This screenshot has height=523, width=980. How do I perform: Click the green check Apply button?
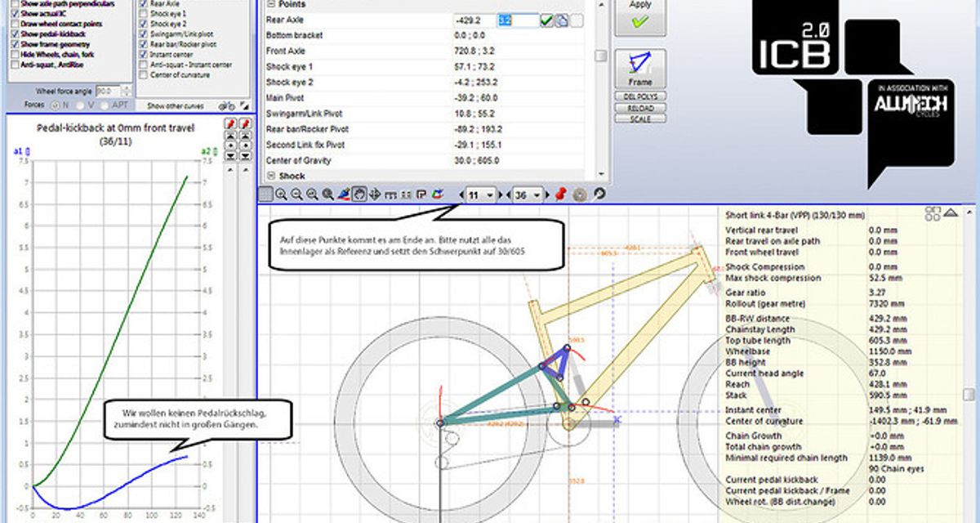pos(640,17)
